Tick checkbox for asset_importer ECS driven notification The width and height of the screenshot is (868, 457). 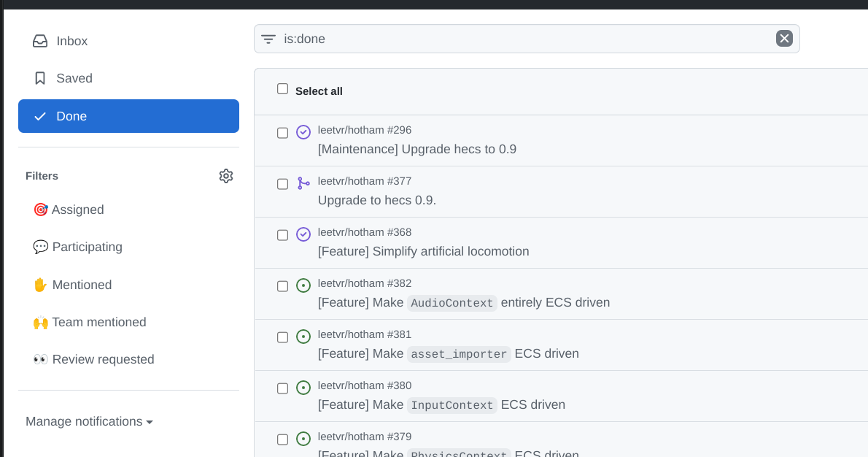coord(282,337)
